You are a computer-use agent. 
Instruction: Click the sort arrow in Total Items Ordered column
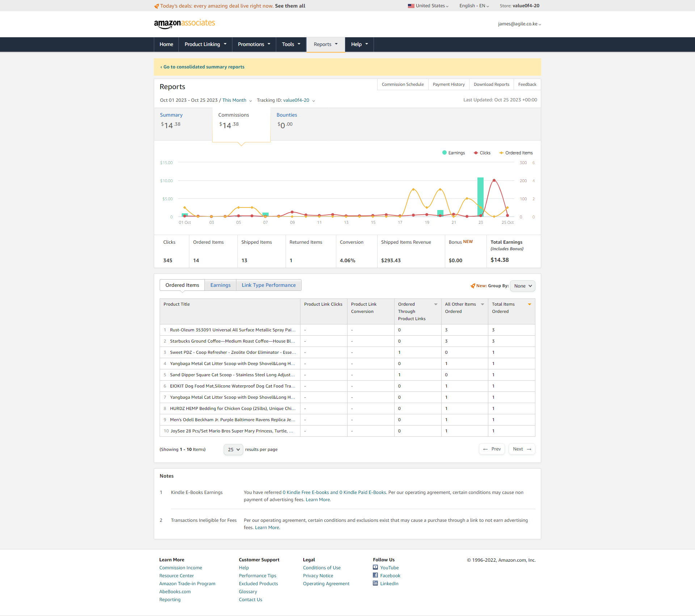[x=530, y=304]
